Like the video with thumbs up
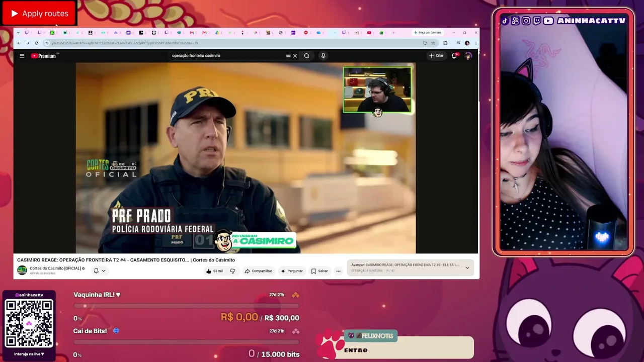 point(214,271)
